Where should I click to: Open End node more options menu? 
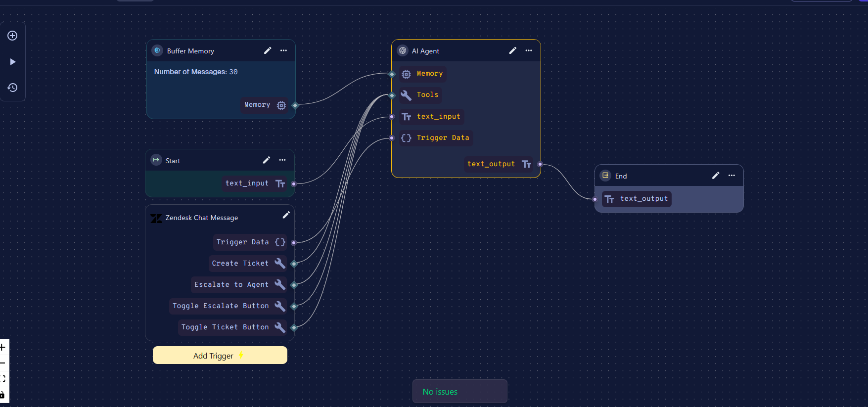pyautogui.click(x=731, y=176)
